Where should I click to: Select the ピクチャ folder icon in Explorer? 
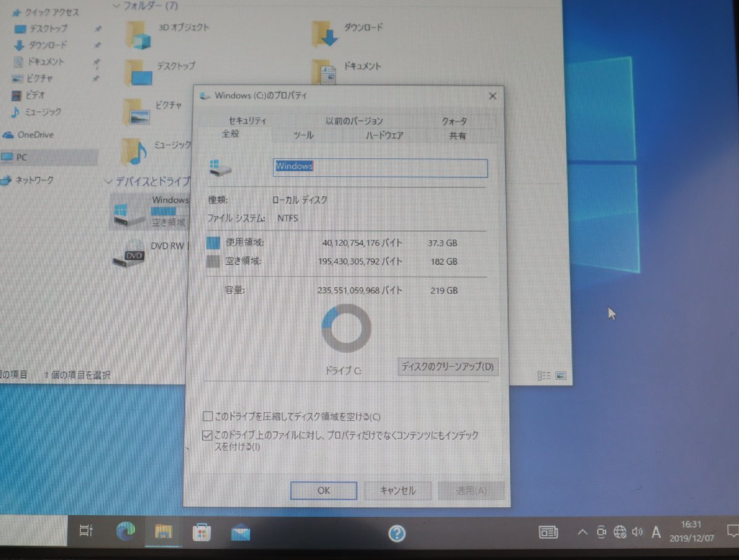pos(137,113)
